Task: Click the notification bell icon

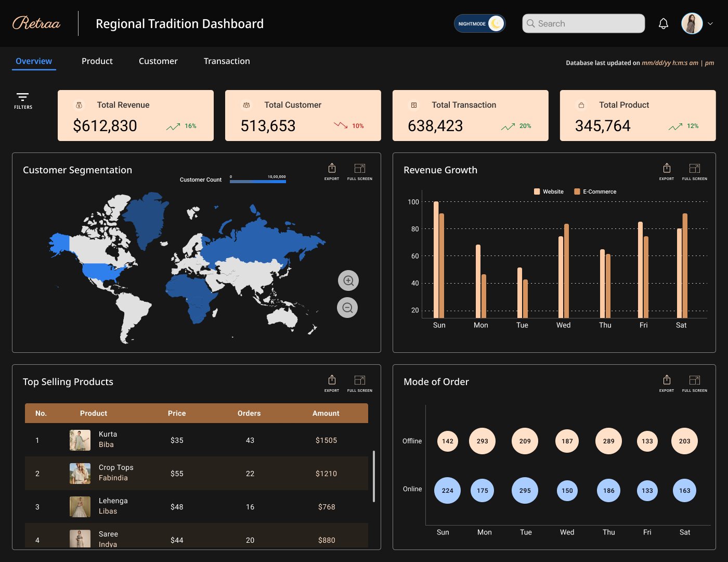Action: coord(663,24)
